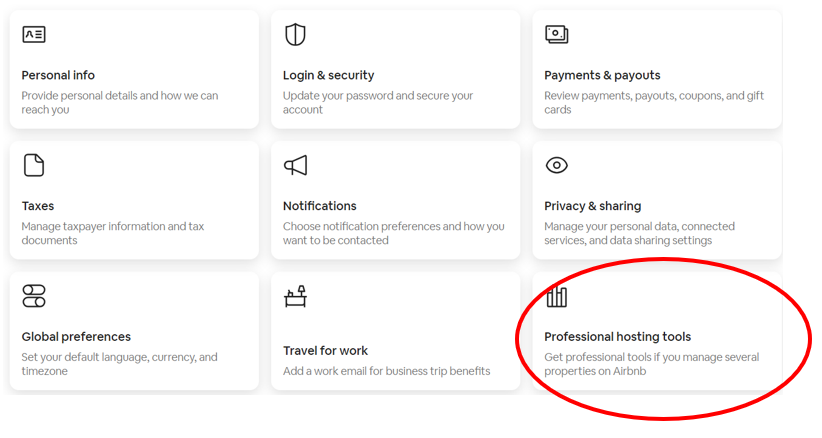Select the Payments & payouts title
The height and width of the screenshot is (438, 822).
602,75
